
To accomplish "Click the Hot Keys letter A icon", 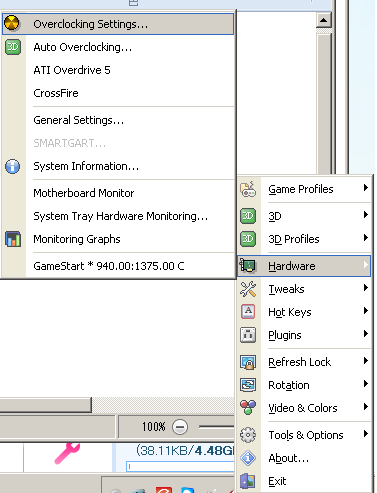I will (248, 312).
